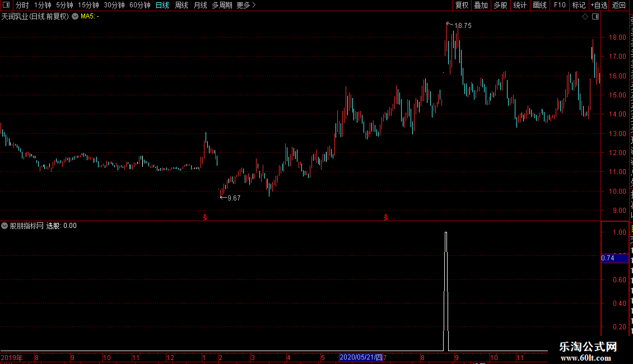Toggle the right panel icon in chart corner
Screen dimensions: 633x364
point(595,17)
